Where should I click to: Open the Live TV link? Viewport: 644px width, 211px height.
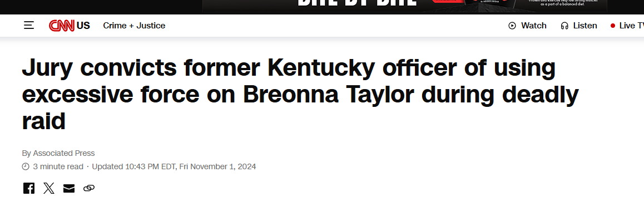pos(631,26)
